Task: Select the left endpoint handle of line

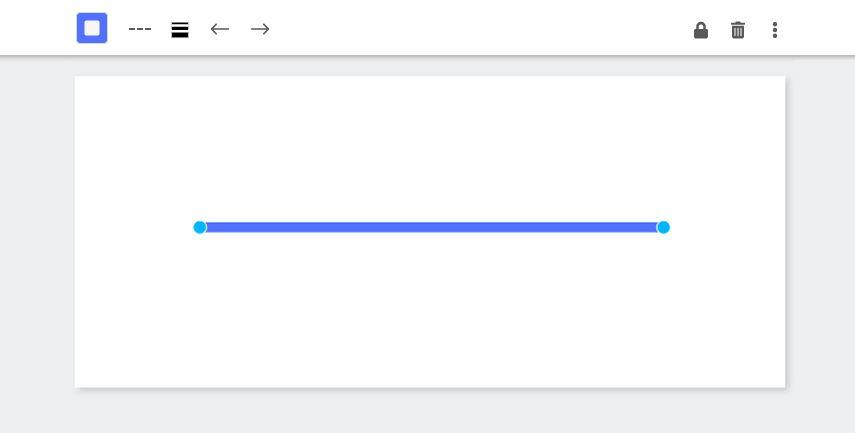Action: [x=200, y=227]
